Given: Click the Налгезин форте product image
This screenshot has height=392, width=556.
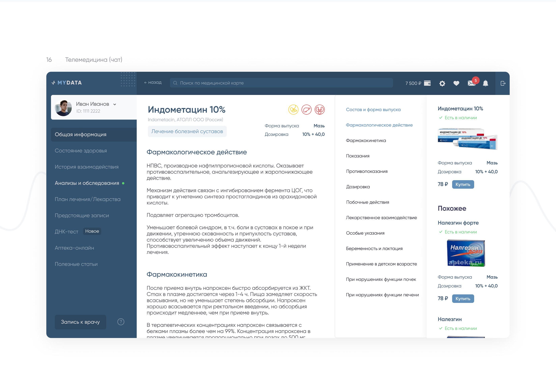Looking at the screenshot, I should coord(466,253).
